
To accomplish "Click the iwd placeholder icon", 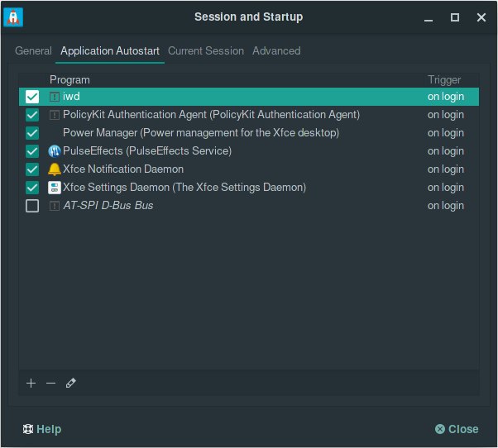I will [55, 97].
